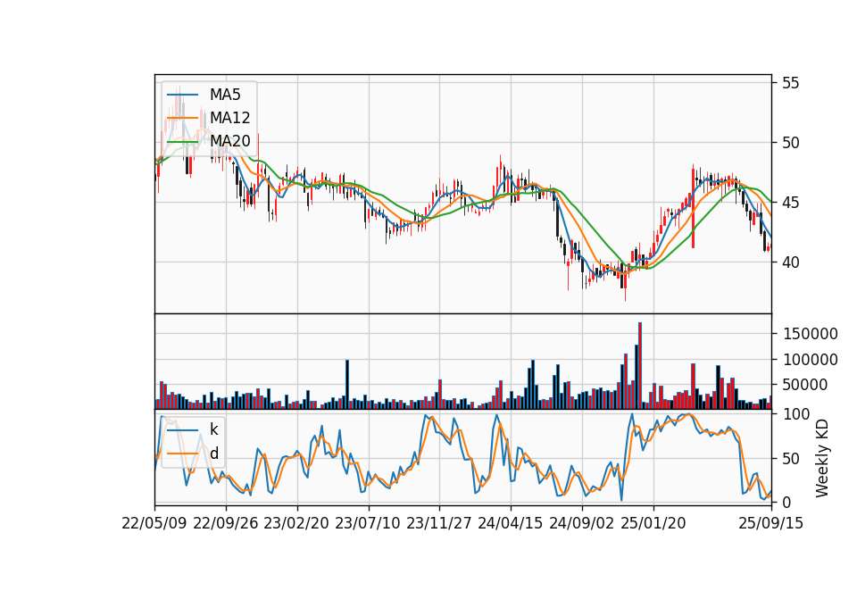Click the 50000 volume axis label
The image size is (857, 616).
(x=805, y=385)
